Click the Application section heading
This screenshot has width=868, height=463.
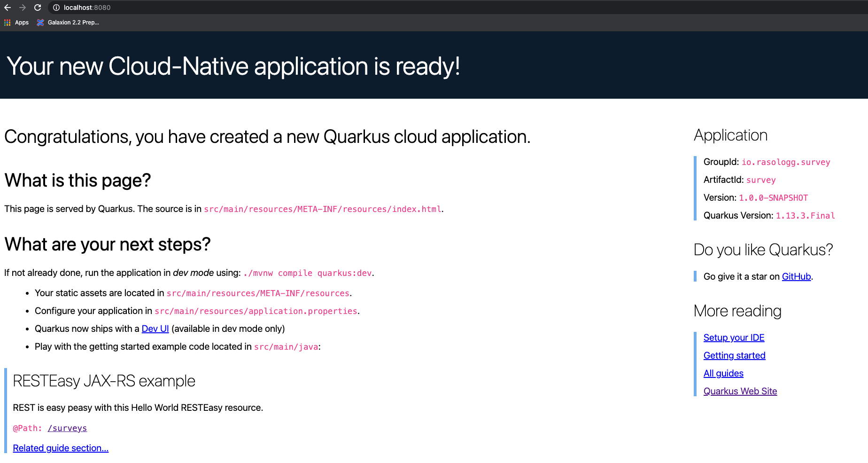click(x=730, y=135)
